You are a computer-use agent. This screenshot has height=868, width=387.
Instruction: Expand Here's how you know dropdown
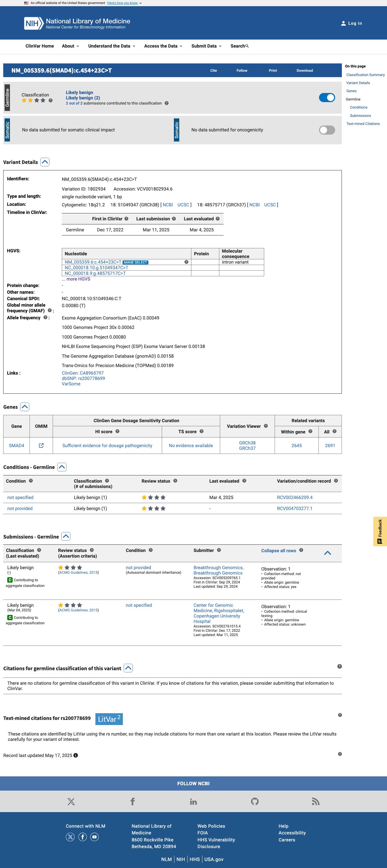(x=124, y=3)
